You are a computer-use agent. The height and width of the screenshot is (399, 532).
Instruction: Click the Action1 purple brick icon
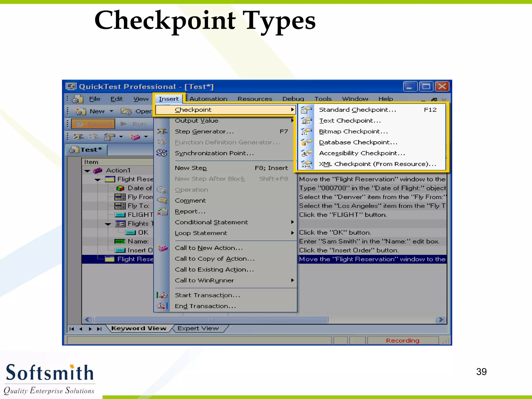click(98, 170)
